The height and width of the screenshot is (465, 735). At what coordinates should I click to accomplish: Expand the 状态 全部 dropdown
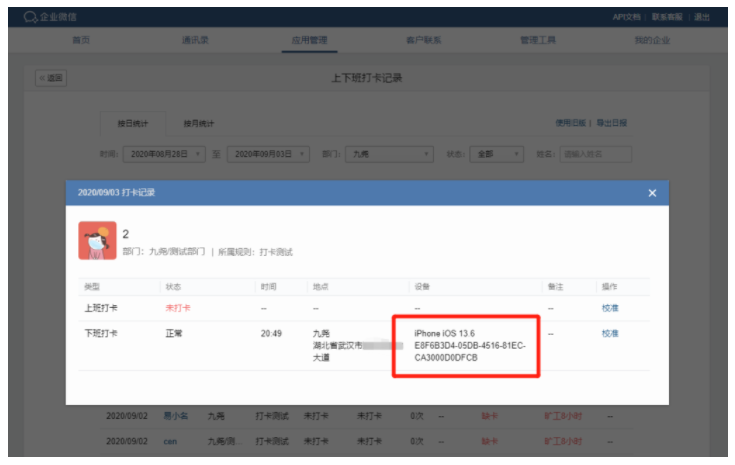(496, 154)
